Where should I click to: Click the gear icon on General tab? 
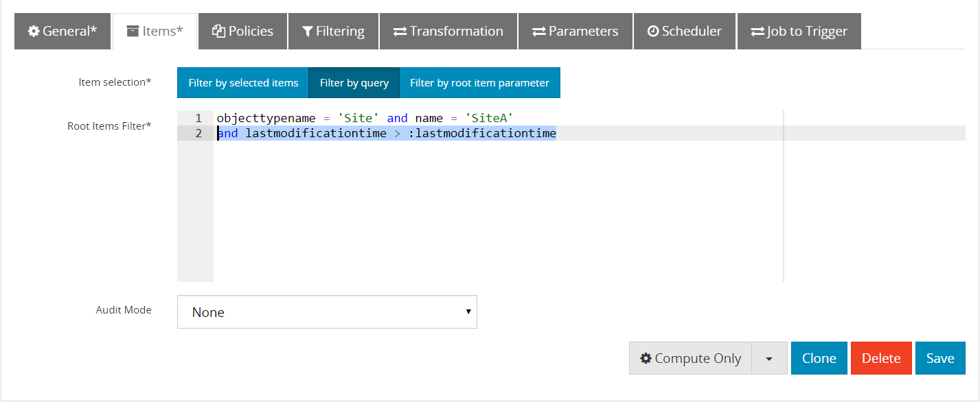34,32
